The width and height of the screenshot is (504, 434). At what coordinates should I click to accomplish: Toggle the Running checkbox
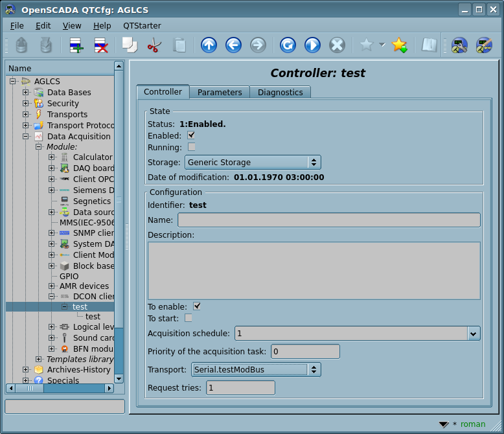(191, 147)
